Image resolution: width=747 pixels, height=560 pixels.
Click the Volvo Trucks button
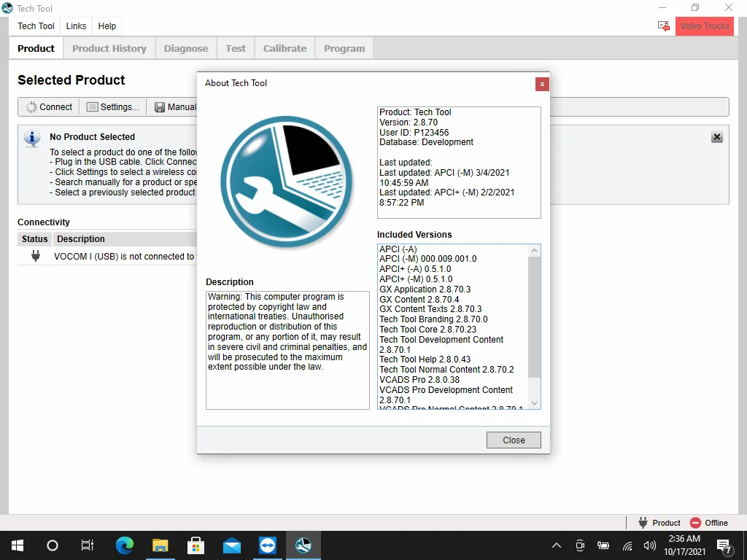pyautogui.click(x=703, y=26)
